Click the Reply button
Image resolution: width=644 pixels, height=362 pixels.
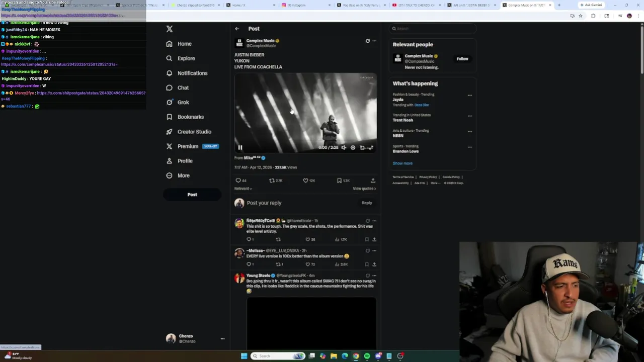coord(367,203)
